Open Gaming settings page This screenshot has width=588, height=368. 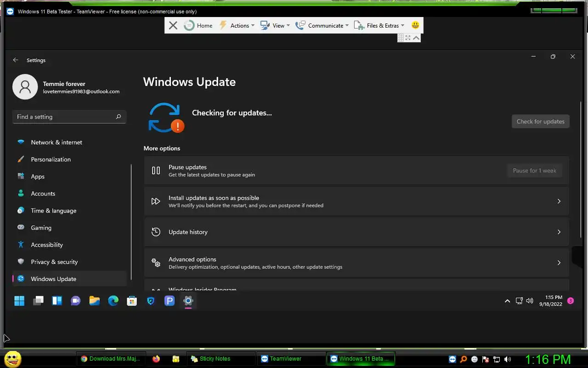point(69,228)
